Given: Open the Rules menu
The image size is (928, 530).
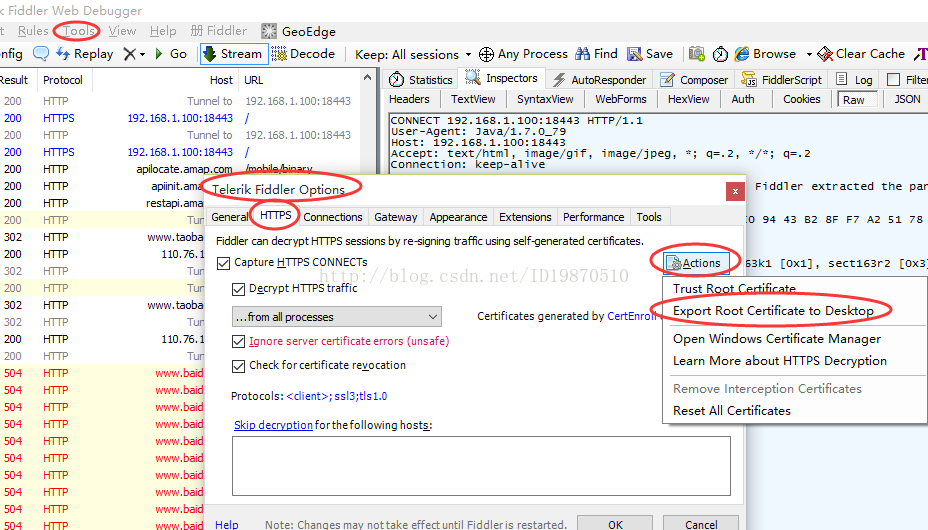Looking at the screenshot, I should pos(33,31).
